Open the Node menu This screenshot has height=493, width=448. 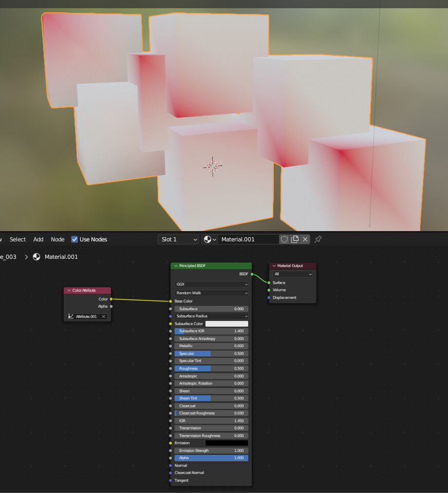click(x=58, y=239)
